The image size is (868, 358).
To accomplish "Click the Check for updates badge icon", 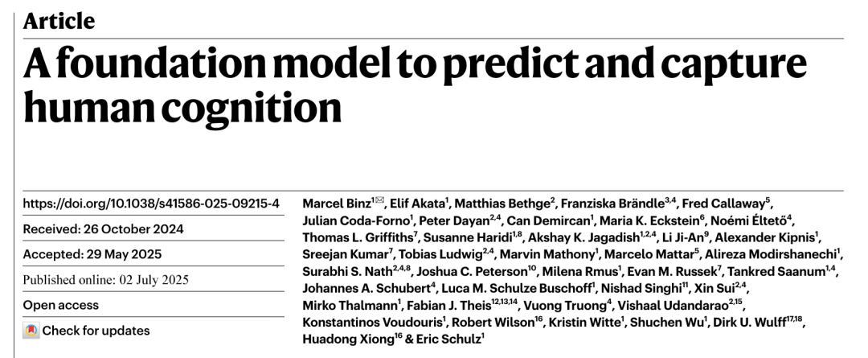I will tap(31, 331).
